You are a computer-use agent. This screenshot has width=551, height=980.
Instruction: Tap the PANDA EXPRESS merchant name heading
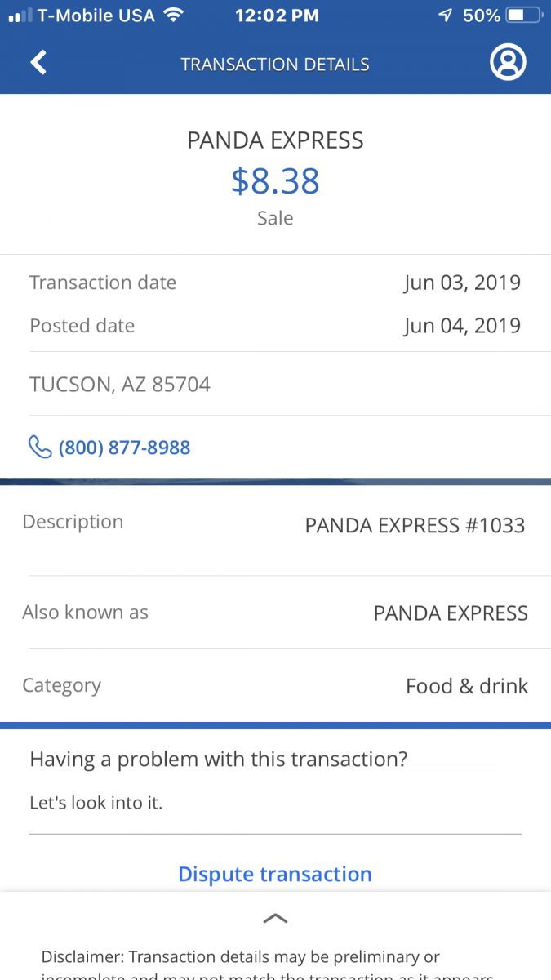275,140
